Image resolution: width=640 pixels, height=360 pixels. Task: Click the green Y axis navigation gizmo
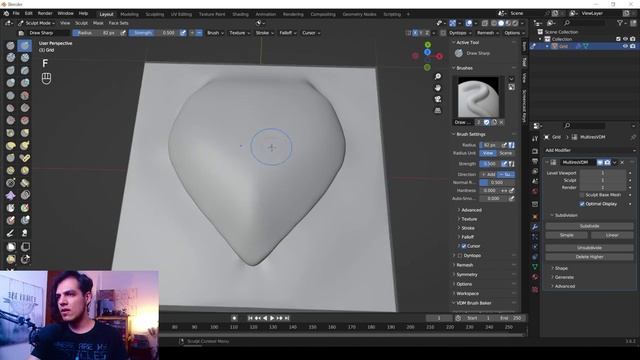pos(427,44)
